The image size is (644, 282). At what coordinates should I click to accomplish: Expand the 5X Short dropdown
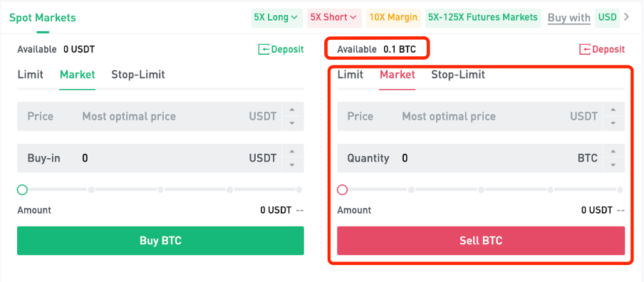334,18
